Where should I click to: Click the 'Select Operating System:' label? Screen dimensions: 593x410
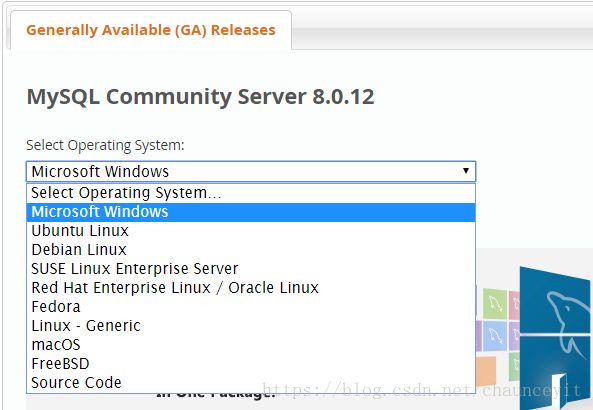(x=105, y=145)
